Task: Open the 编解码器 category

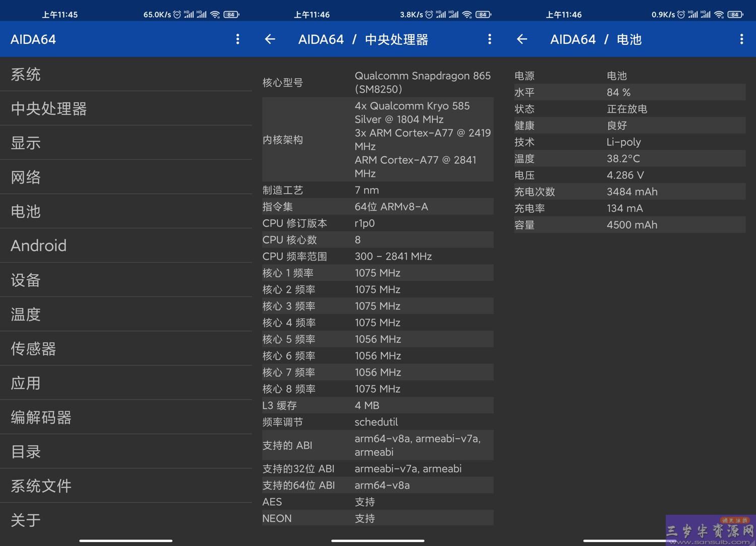Action: 126,417
